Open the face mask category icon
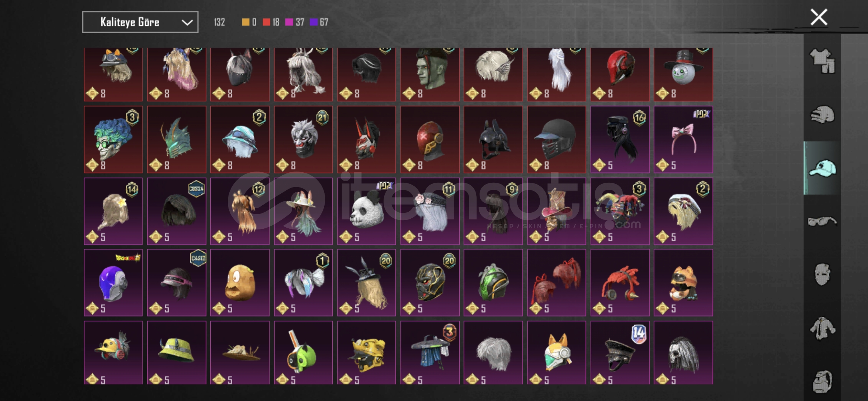This screenshot has width=868, height=401. 822,274
